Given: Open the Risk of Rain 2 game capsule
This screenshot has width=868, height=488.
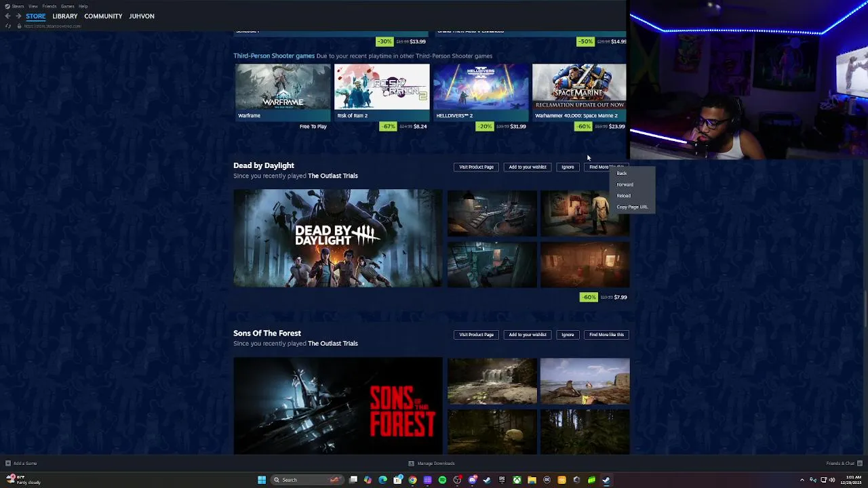Looking at the screenshot, I should 382,93.
